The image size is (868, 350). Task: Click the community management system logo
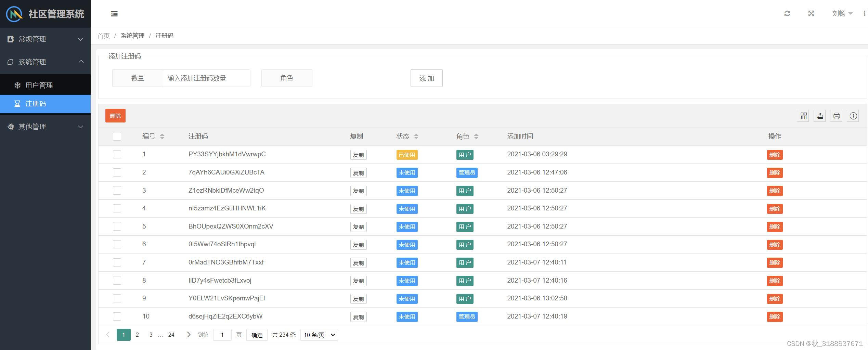click(x=14, y=14)
